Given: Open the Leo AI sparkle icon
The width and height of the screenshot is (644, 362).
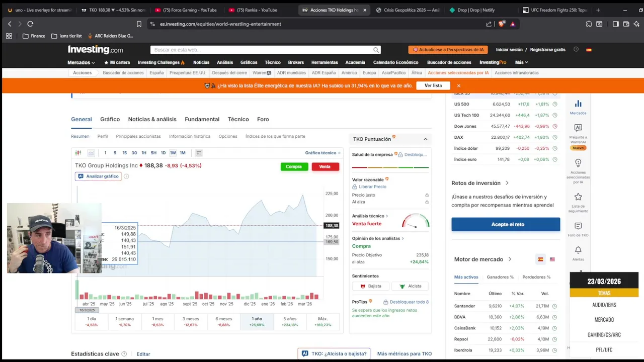Looking at the screenshot, I should (x=636, y=24).
